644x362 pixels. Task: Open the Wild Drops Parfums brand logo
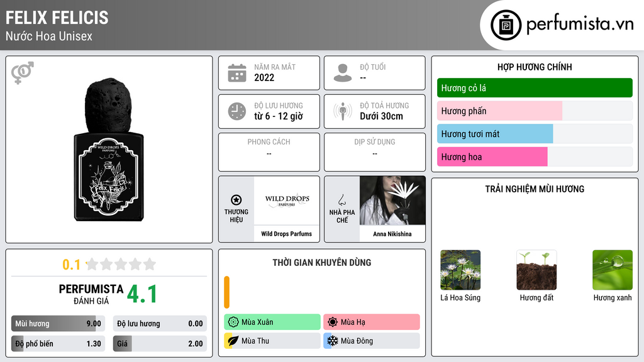(x=287, y=200)
